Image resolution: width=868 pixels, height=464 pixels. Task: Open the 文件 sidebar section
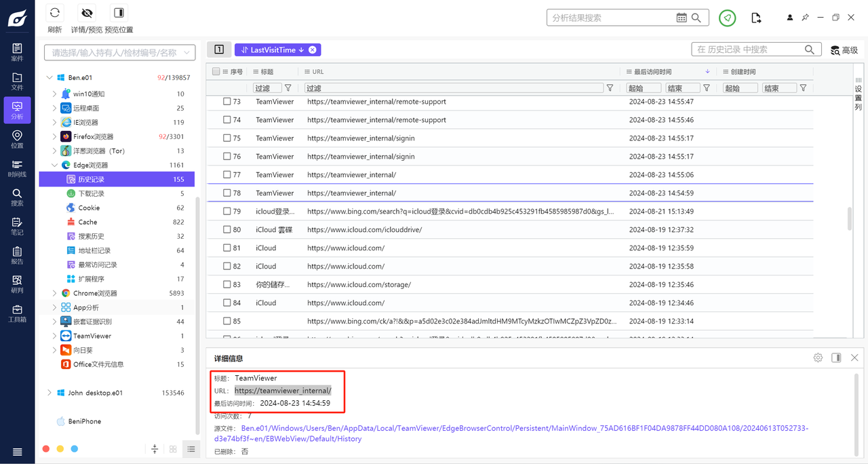17,81
